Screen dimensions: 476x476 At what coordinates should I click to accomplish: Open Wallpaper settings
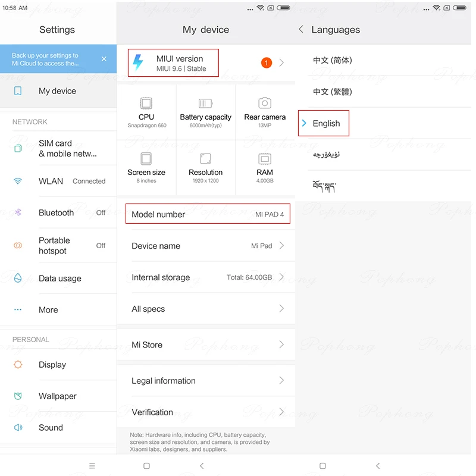(x=58, y=396)
